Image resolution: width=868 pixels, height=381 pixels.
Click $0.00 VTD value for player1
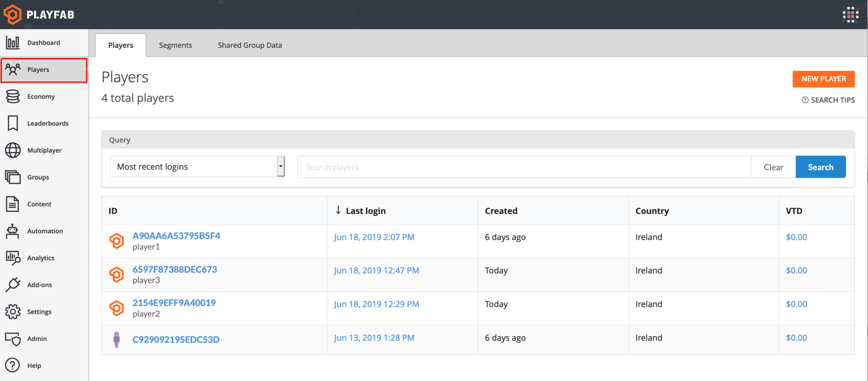(796, 237)
